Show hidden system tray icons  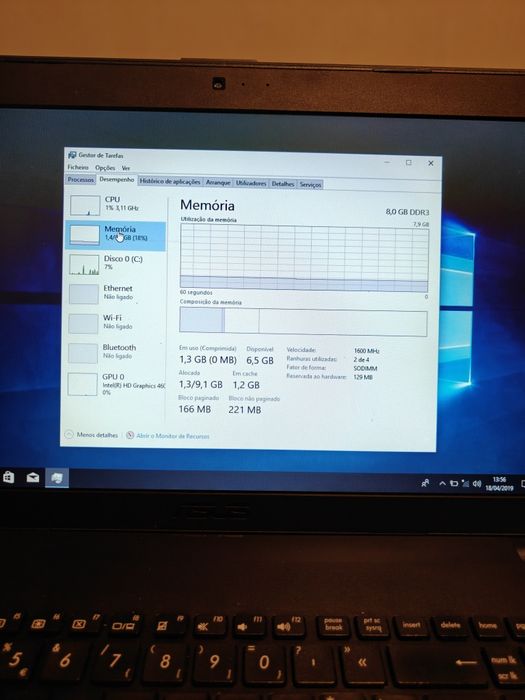(x=442, y=483)
